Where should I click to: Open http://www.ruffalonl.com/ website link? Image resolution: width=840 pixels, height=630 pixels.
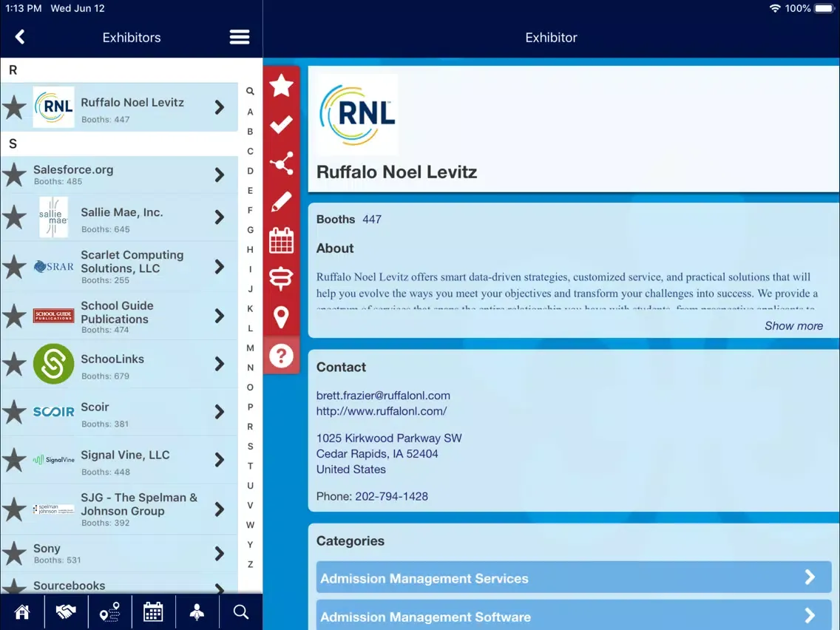[382, 411]
